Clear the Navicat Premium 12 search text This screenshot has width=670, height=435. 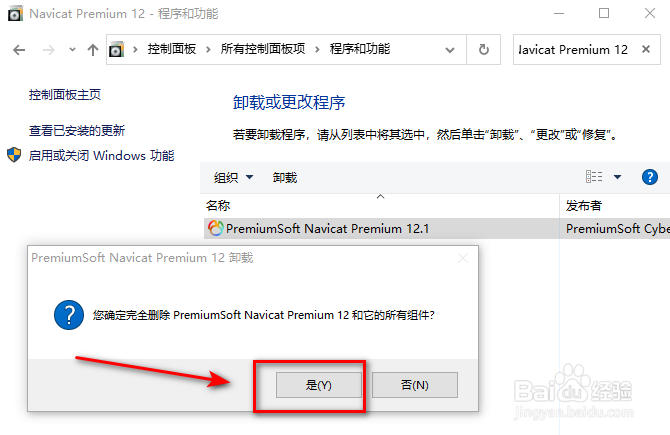[646, 49]
